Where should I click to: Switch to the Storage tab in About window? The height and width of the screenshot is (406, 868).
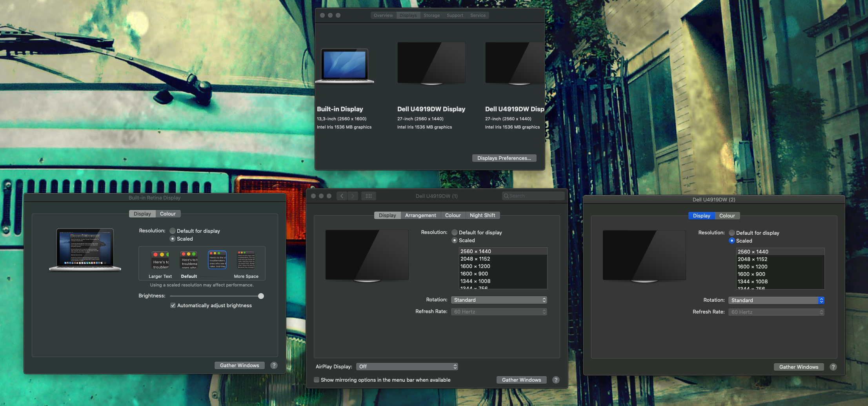[431, 15]
